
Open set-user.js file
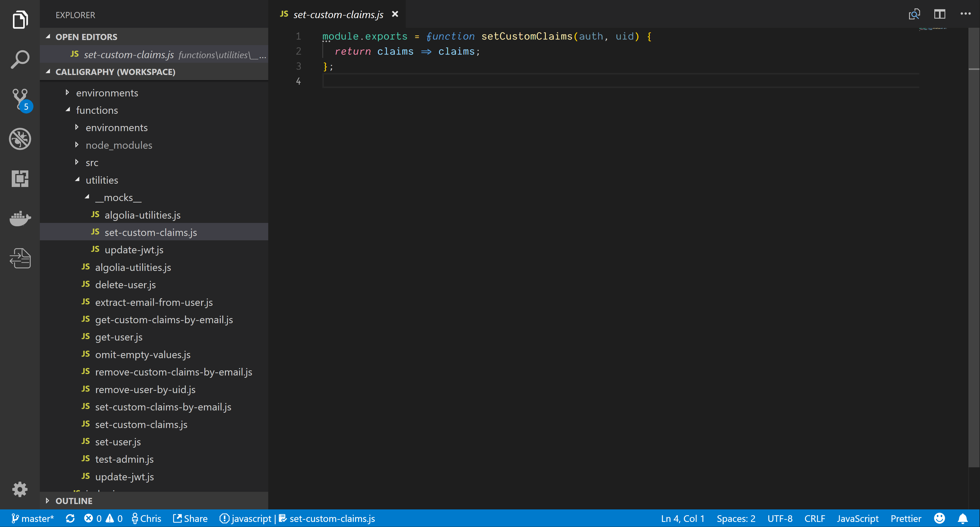(154, 442)
